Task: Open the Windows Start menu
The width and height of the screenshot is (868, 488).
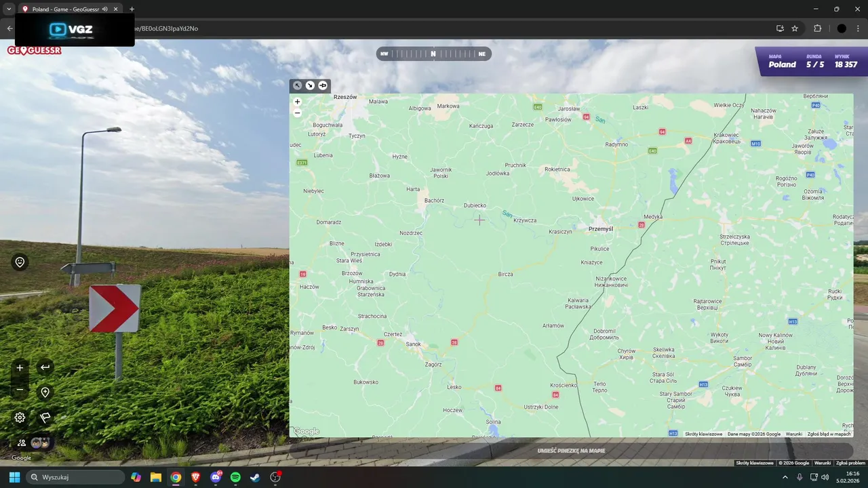Action: click(x=14, y=477)
